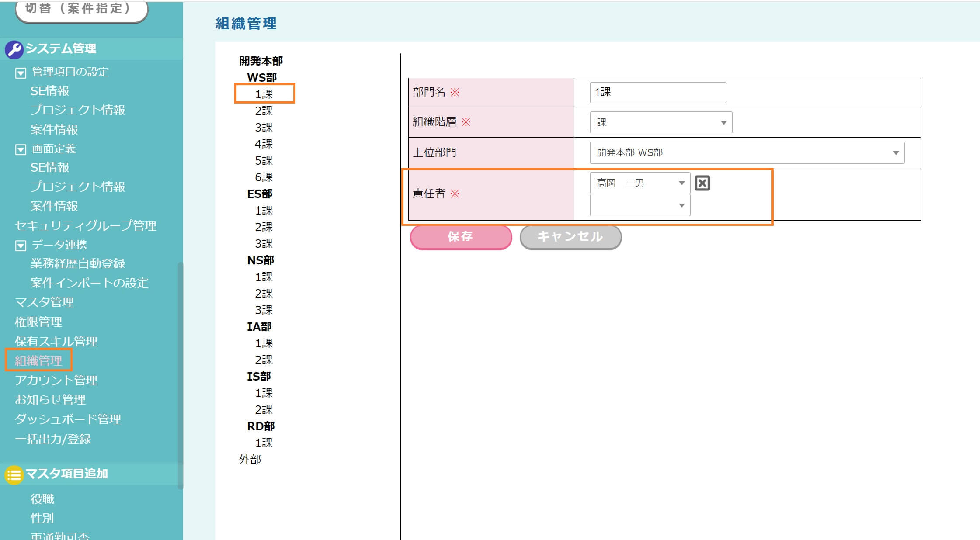Click the 部門名 text field

click(657, 93)
